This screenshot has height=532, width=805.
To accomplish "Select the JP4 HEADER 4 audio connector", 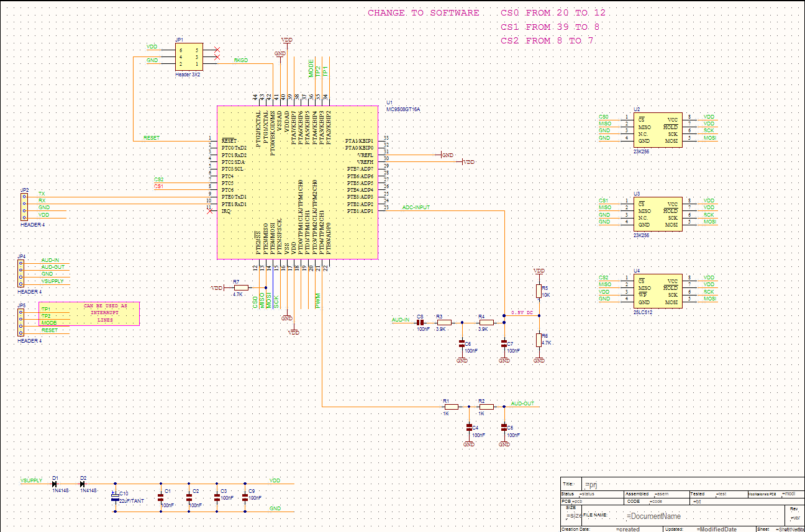I will pos(21,273).
